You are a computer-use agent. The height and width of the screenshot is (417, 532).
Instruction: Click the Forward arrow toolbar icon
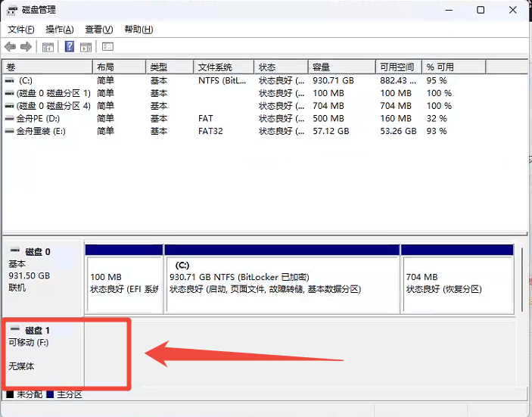(x=26, y=46)
